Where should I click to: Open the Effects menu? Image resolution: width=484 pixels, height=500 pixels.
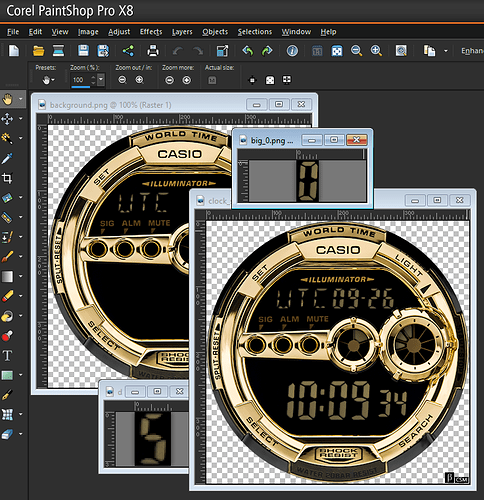(151, 32)
